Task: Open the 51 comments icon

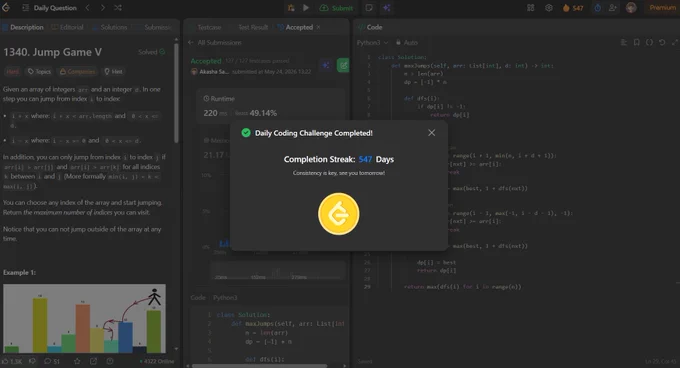Action: [52, 361]
